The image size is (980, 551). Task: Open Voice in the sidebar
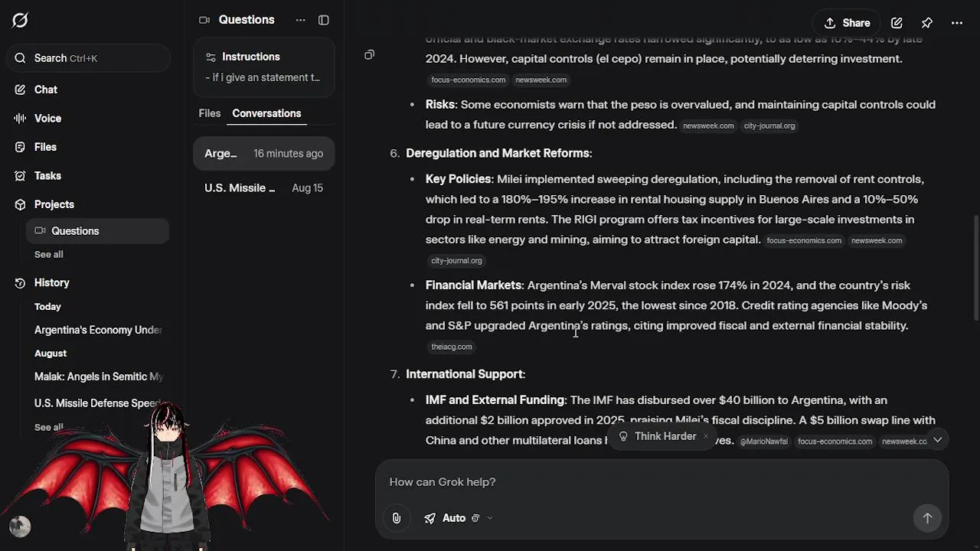pos(47,119)
